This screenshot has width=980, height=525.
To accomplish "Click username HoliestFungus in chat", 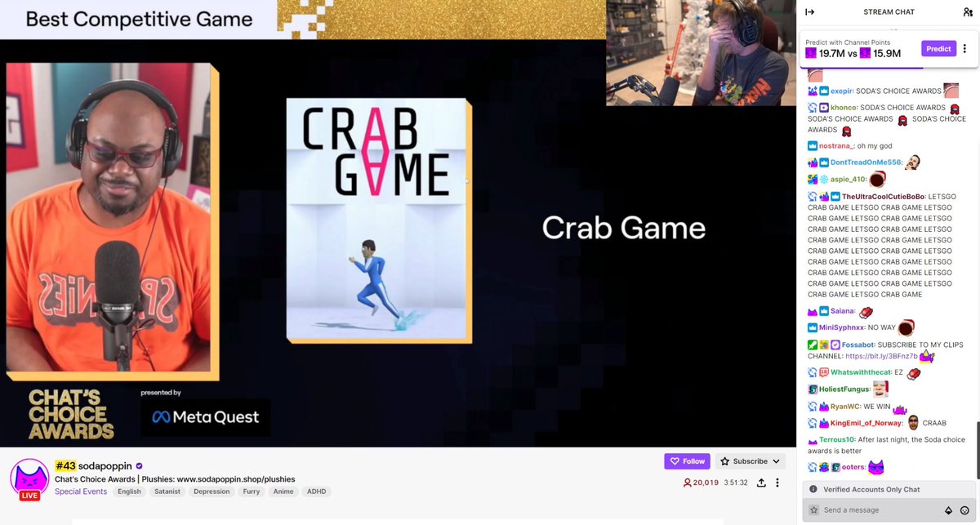I will [844, 389].
